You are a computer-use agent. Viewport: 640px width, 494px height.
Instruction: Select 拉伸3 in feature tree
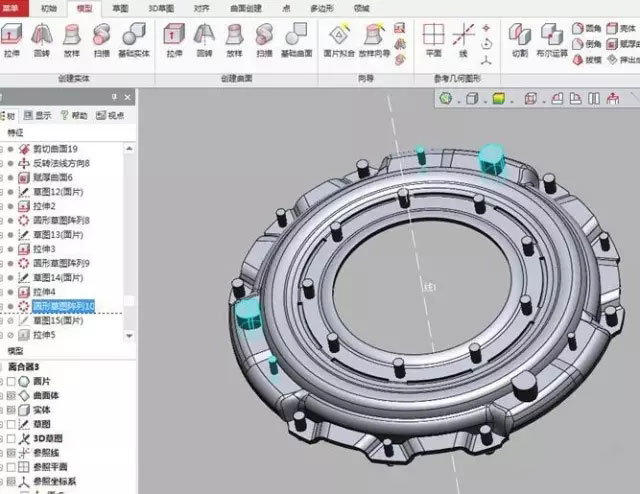pos(44,248)
